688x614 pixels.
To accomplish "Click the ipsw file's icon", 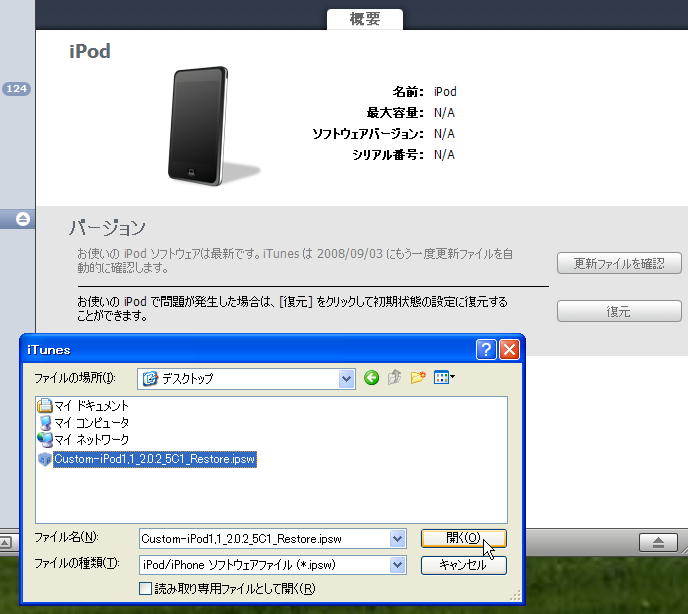I will 45,459.
